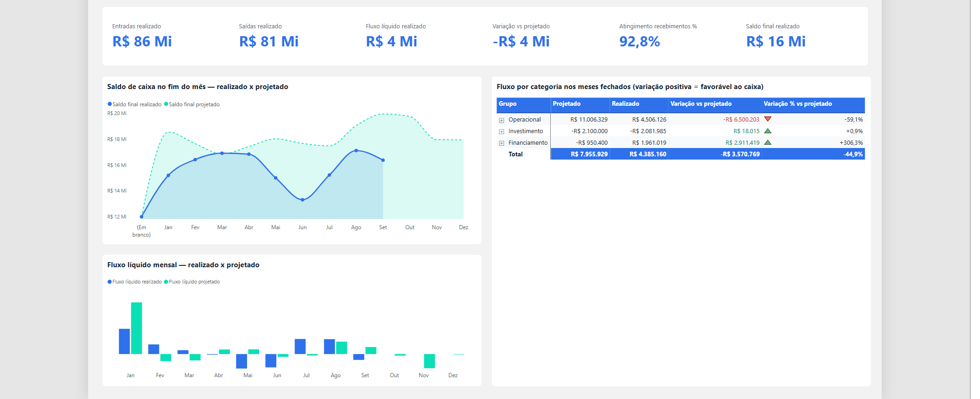This screenshot has height=399, width=980.
Task: Click the Saldo final projetado legend dot
Action: pos(166,104)
